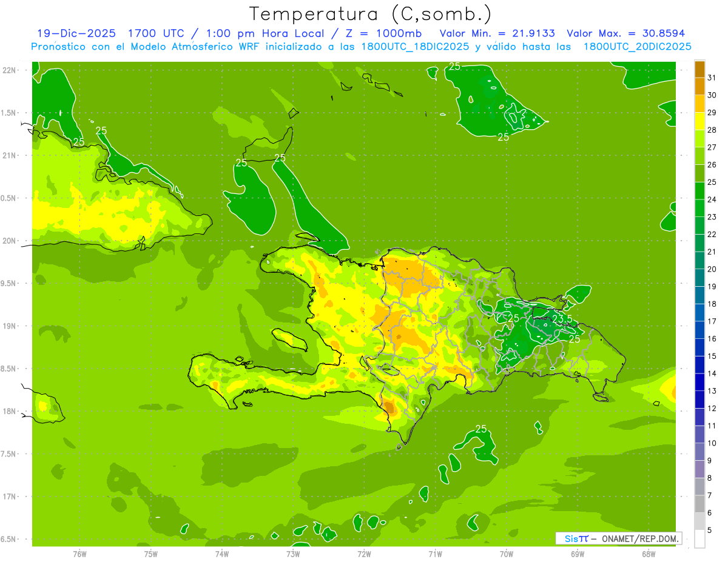Click the 74W longitude label
This screenshot has width=728, height=562.
pyautogui.click(x=222, y=554)
